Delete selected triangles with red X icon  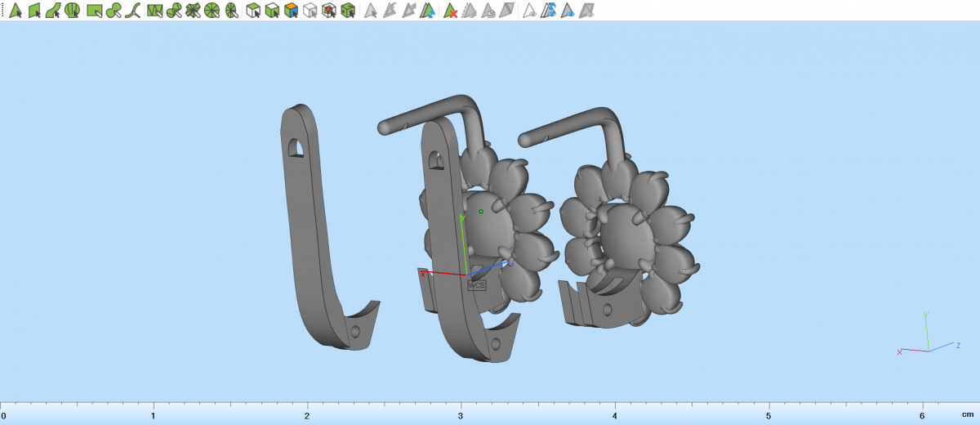450,11
